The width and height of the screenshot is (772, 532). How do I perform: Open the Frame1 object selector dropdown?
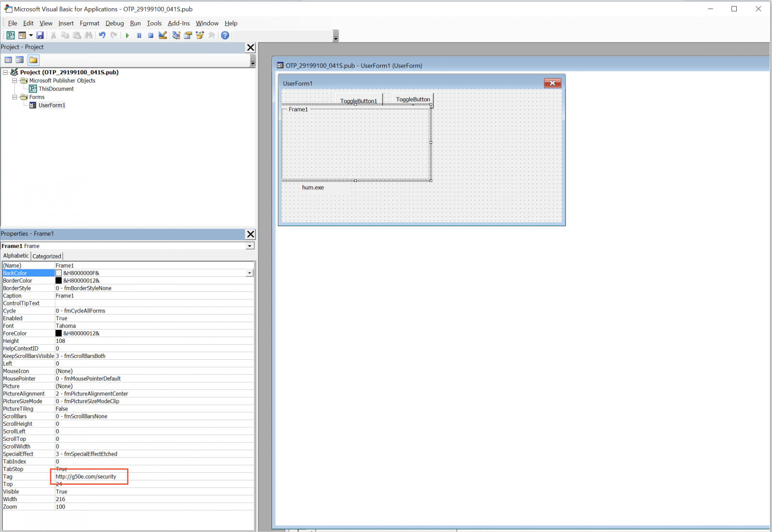pos(249,246)
